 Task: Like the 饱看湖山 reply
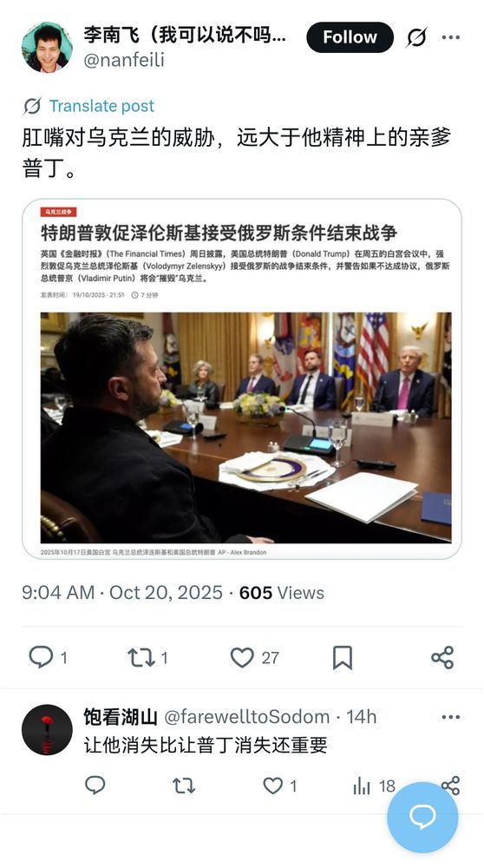point(272,785)
